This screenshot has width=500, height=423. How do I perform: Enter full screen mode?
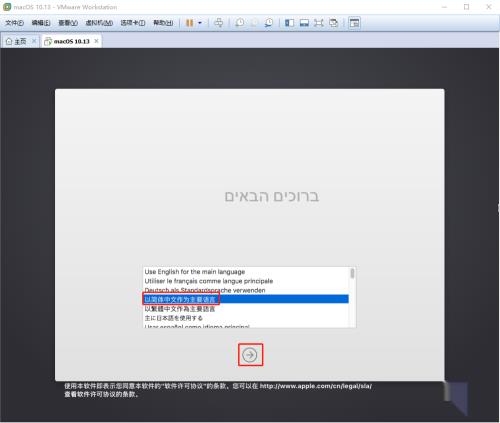tap(319, 23)
